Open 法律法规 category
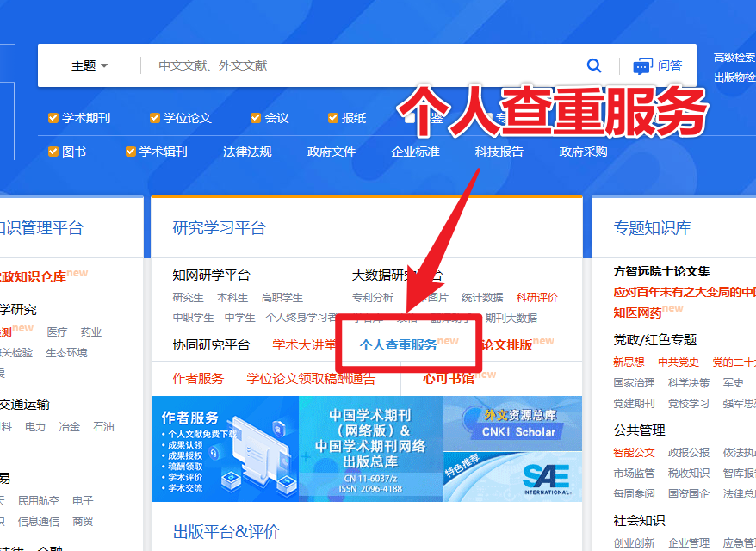The image size is (756, 551). pos(247,152)
